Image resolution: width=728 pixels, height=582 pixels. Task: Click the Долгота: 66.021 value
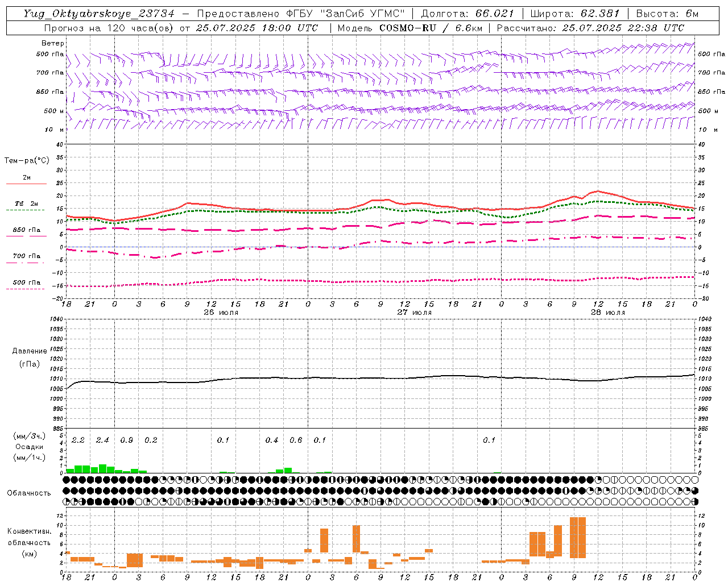coord(468,14)
